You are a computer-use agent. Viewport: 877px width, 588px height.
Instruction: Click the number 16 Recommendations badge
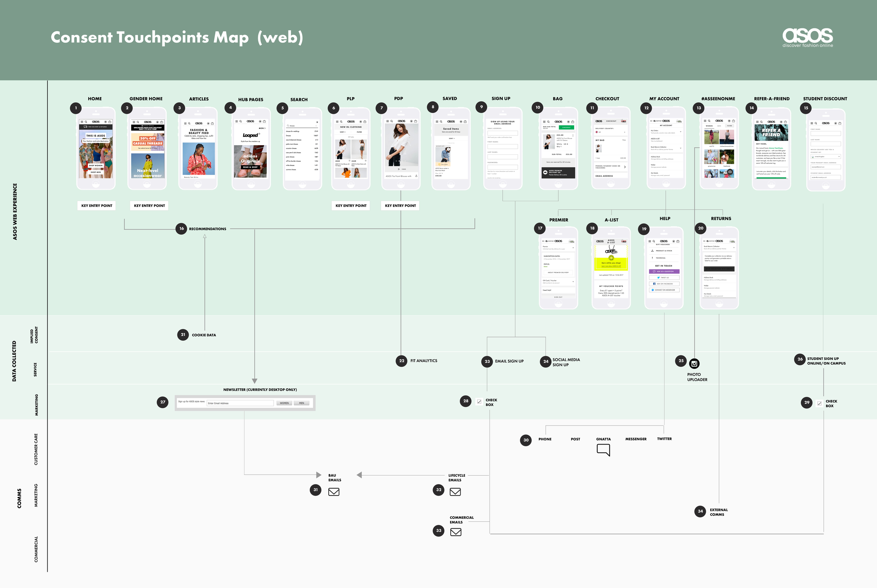[181, 228]
